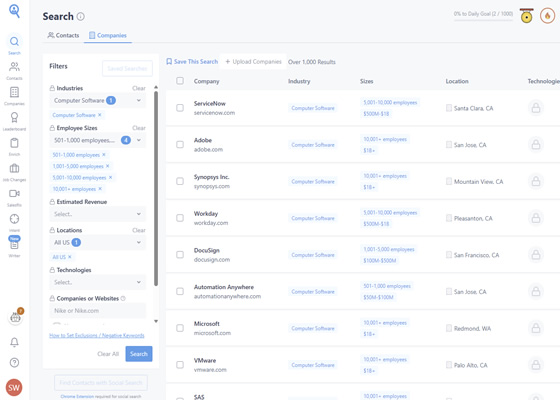Sort by the Company column header
Screen dimensions: 560x400
(206, 81)
